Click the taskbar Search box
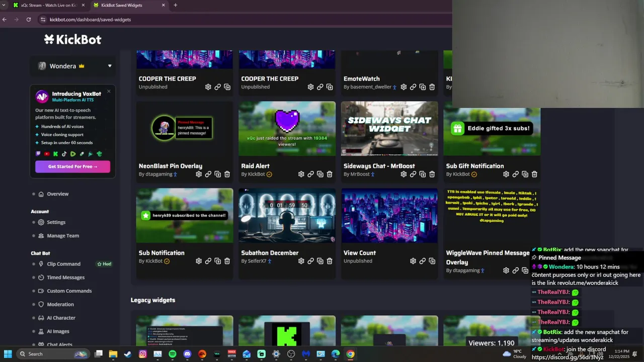Viewport: 644px width, 362px height. 52,354
